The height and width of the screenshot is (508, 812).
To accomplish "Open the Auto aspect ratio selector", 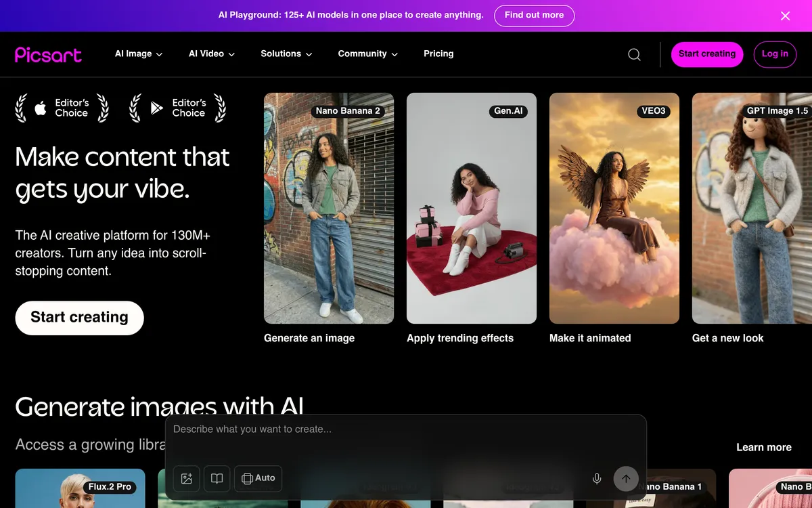I will click(x=258, y=478).
